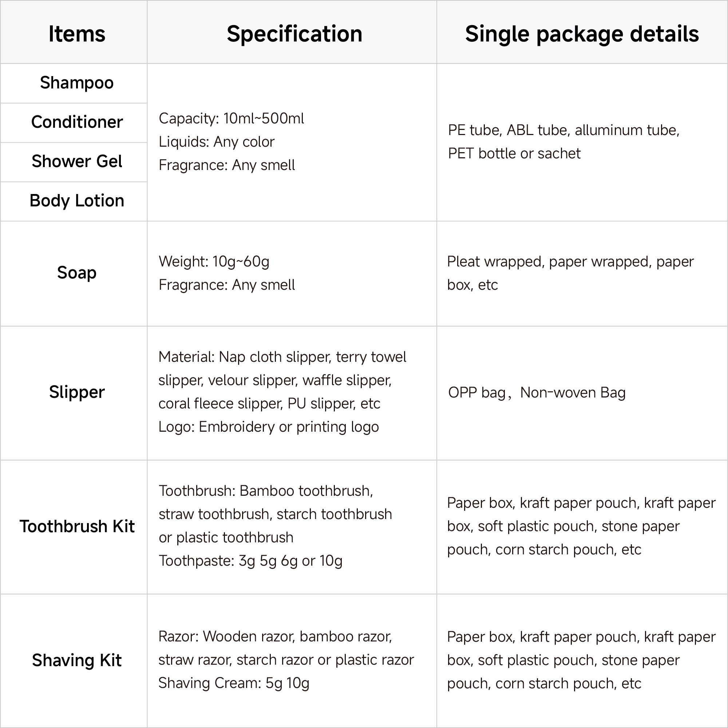
Task: Click the Single package details header
Action: click(x=582, y=34)
